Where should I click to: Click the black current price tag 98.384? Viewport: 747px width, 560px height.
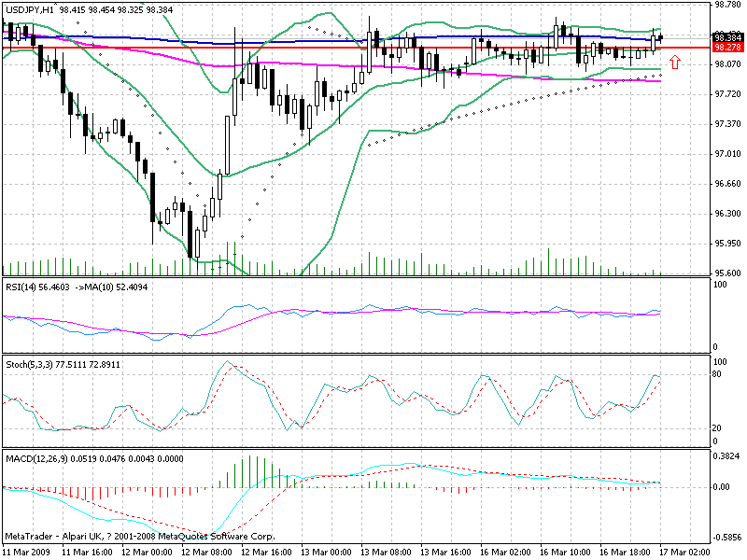[727, 37]
